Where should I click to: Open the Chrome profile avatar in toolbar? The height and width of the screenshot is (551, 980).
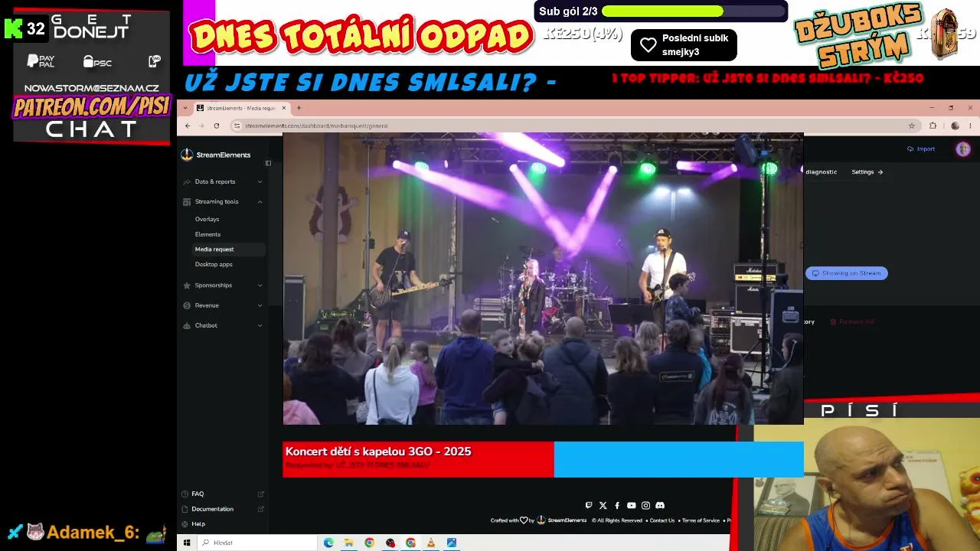point(955,126)
